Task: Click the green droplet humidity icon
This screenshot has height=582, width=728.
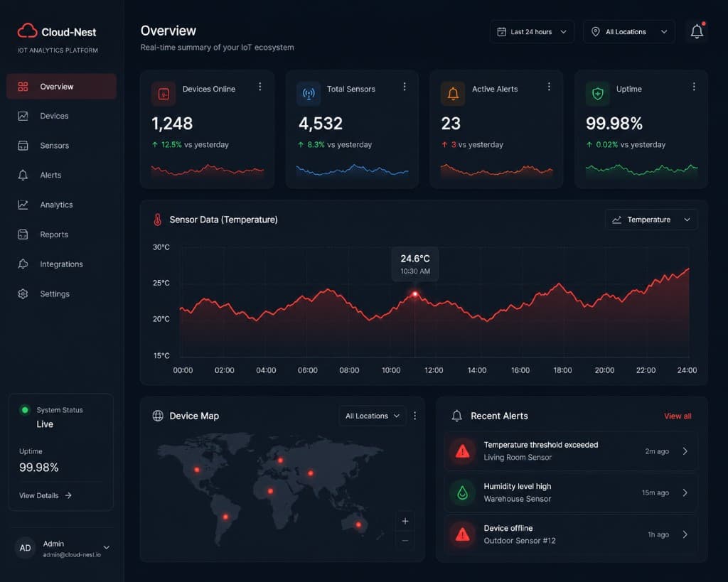Action: (x=462, y=493)
